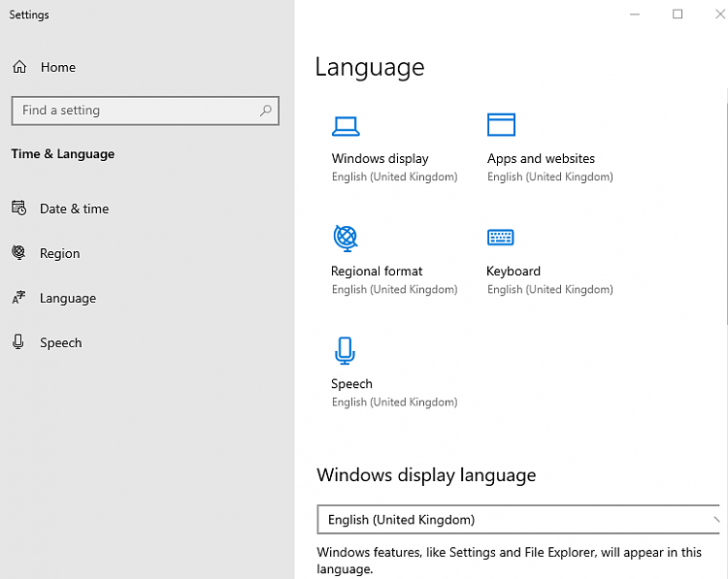Screen dimensions: 728x579
Task: Expand the Windows display language dropdown
Action: pyautogui.click(x=518, y=520)
